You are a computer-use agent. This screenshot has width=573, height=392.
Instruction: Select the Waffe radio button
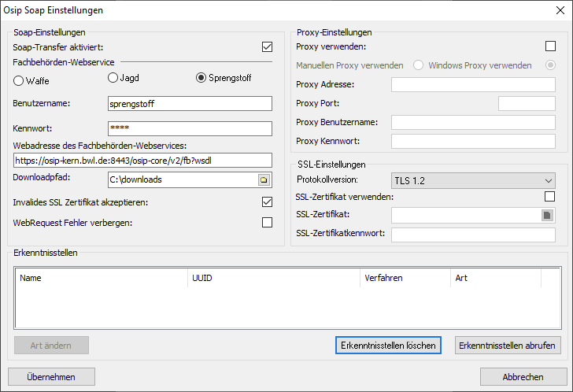click(x=20, y=80)
